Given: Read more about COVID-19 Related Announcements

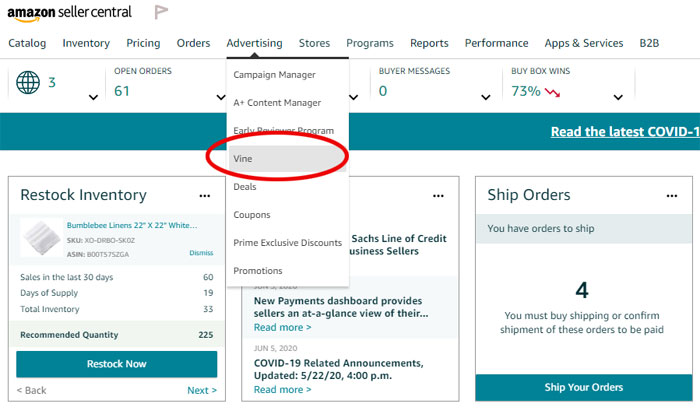Looking at the screenshot, I should coord(283,389).
